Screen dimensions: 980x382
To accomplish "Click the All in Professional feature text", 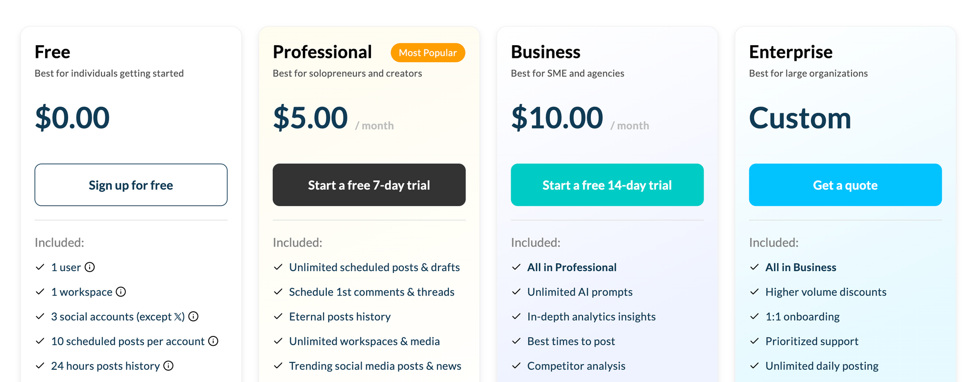I will 572,267.
